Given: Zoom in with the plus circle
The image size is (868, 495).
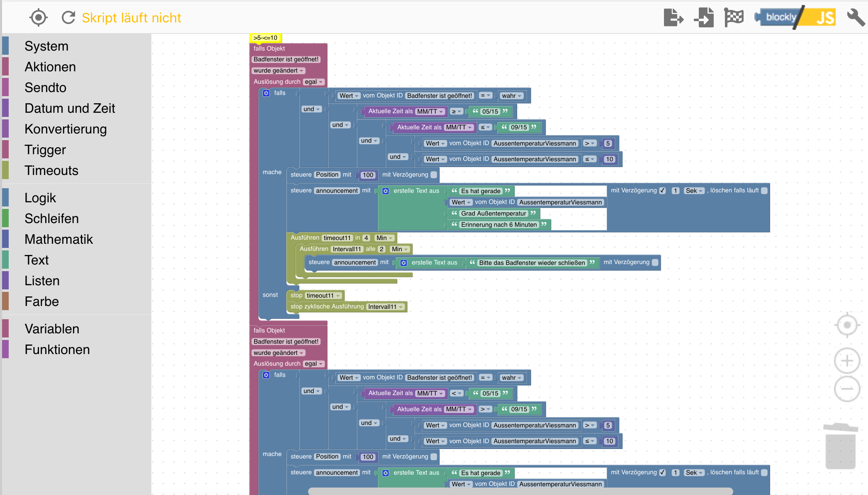Looking at the screenshot, I should (x=846, y=361).
